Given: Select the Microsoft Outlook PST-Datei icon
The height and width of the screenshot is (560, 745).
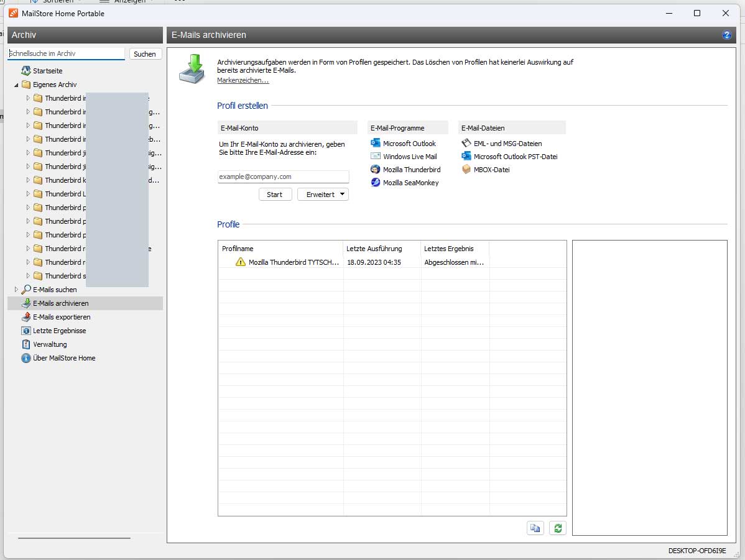Looking at the screenshot, I should tap(466, 156).
